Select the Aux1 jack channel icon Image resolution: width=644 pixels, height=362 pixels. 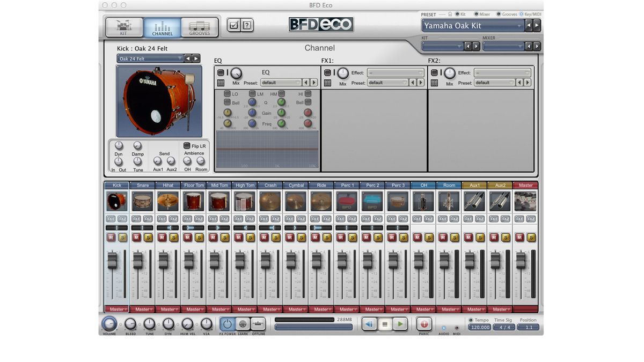pos(474,202)
